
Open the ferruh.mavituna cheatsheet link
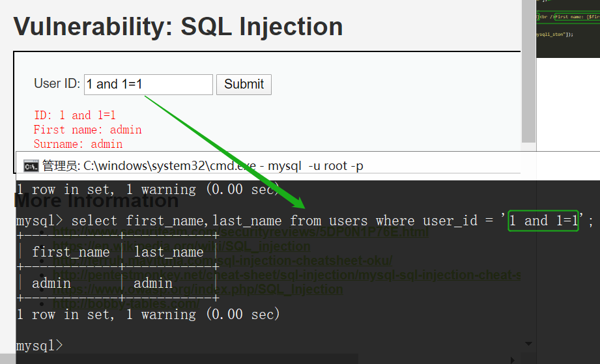pos(222,260)
